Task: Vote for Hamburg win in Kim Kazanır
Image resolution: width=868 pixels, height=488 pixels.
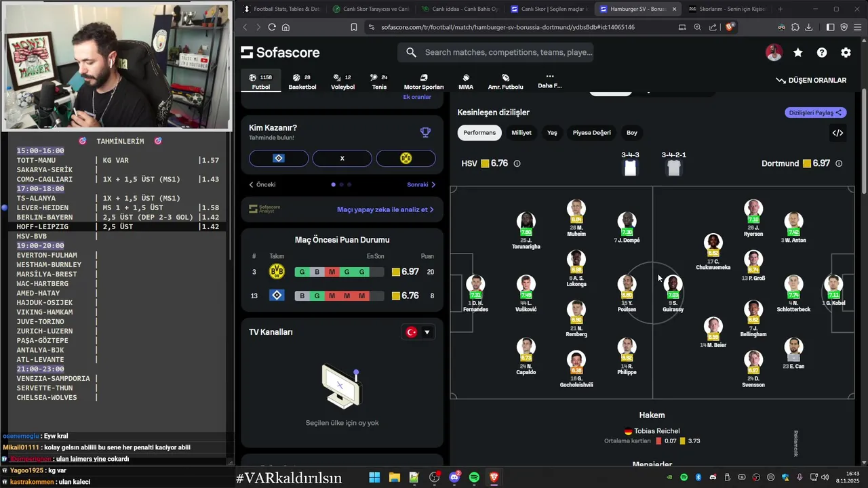Action: coord(279,158)
